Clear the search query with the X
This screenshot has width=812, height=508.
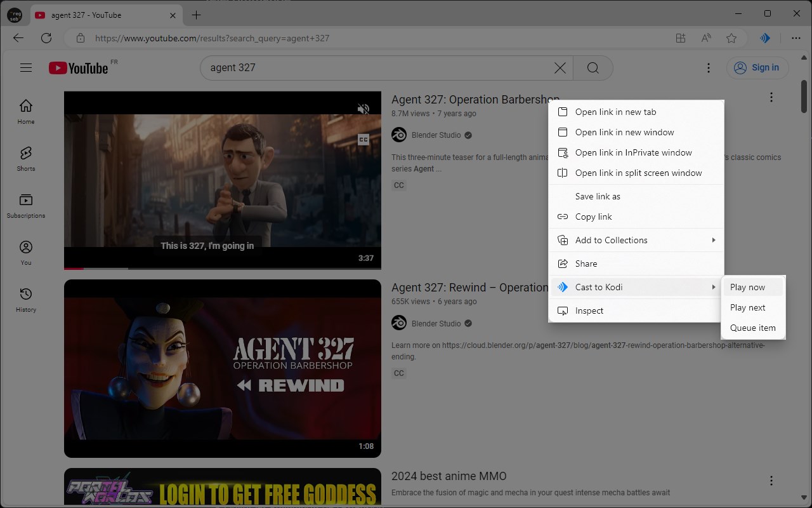coord(560,68)
